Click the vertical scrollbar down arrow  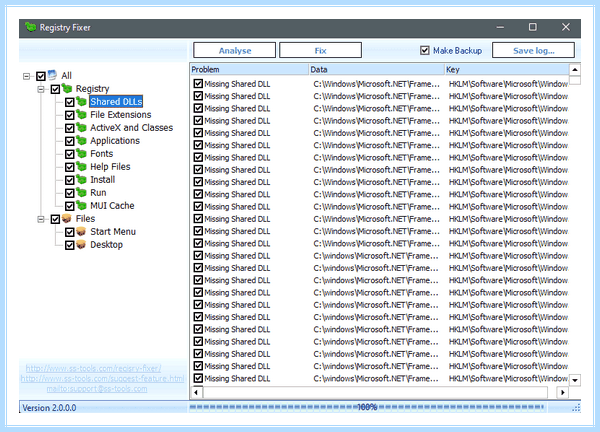575,380
